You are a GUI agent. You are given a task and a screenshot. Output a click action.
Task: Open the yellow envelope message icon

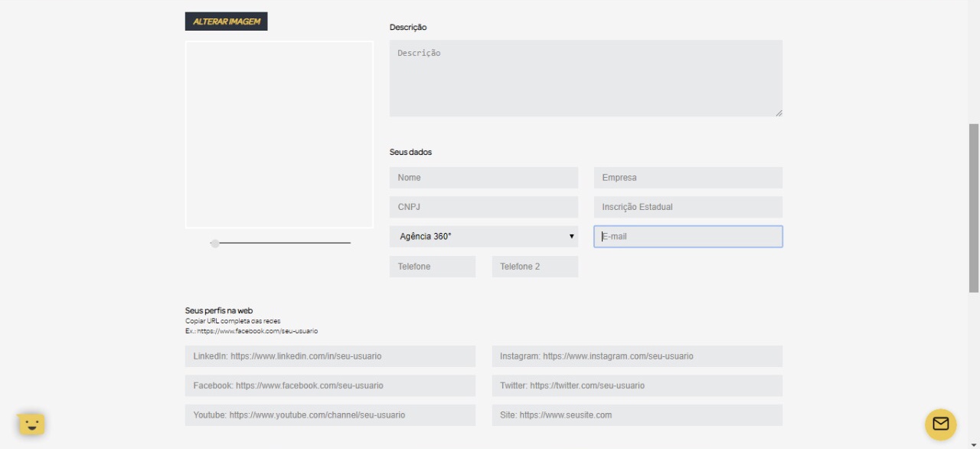[x=940, y=424]
